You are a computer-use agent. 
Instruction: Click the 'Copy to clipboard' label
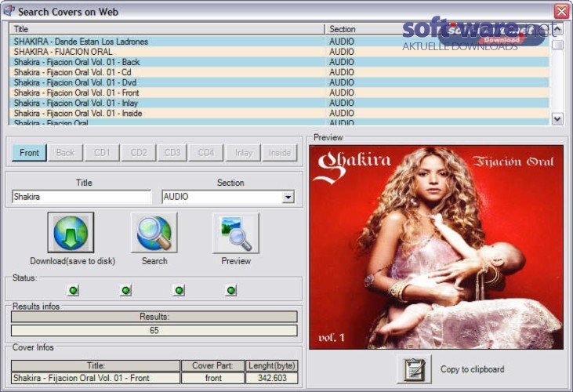(x=472, y=369)
